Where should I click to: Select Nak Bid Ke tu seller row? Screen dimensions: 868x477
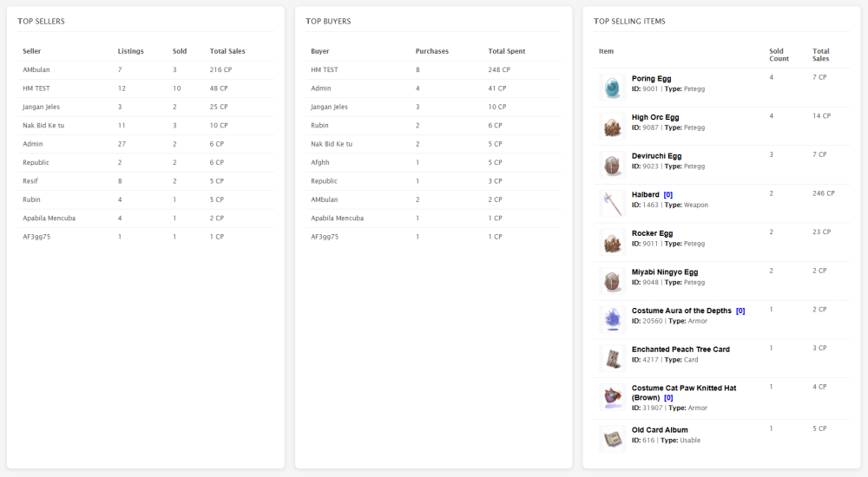click(146, 125)
